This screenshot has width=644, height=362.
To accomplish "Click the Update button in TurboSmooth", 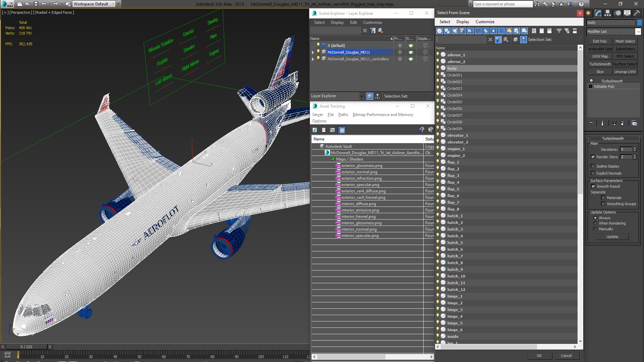I will coord(612,237).
